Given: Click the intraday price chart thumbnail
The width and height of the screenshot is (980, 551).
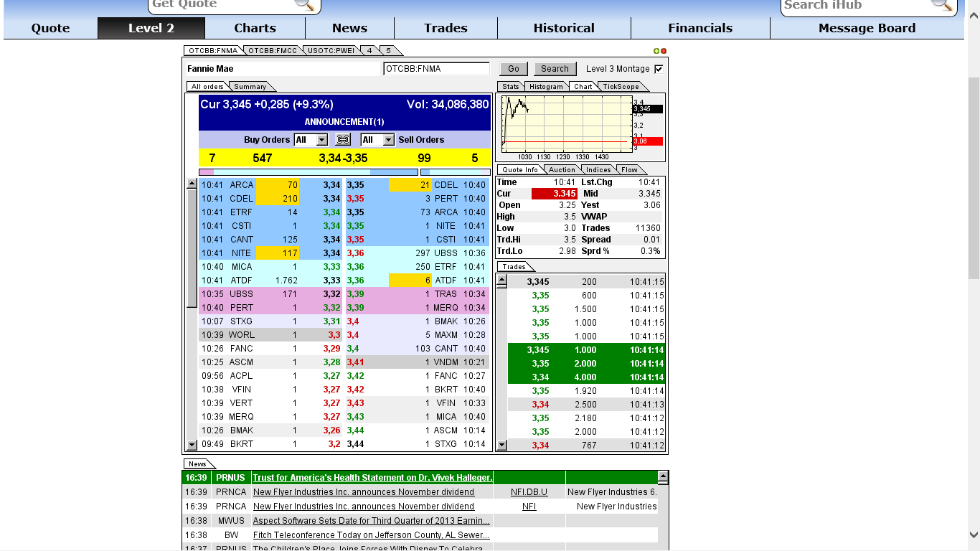Looking at the screenshot, I should (x=566, y=123).
